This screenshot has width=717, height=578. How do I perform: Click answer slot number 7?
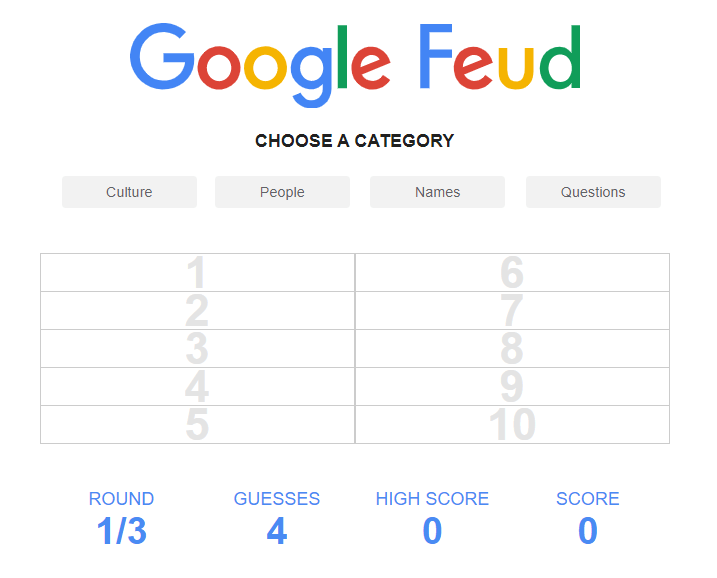512,311
